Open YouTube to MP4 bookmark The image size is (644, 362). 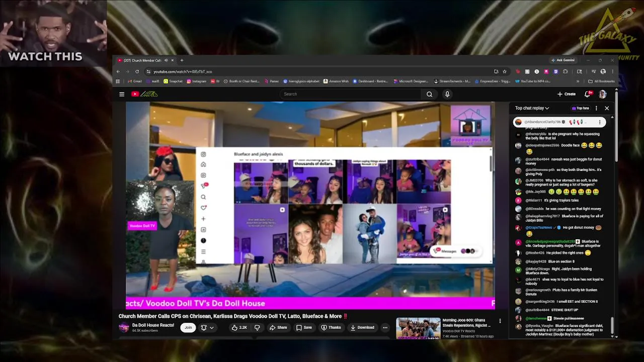coord(532,81)
